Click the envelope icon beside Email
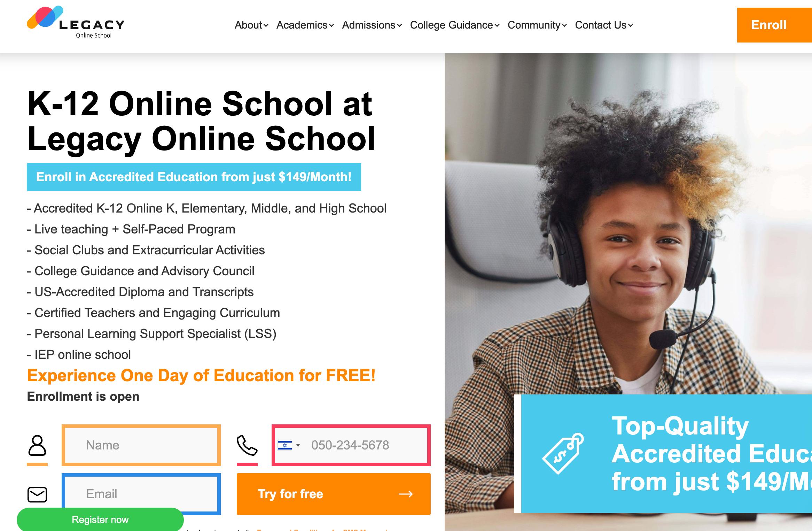Image resolution: width=812 pixels, height=531 pixels. [x=37, y=494]
